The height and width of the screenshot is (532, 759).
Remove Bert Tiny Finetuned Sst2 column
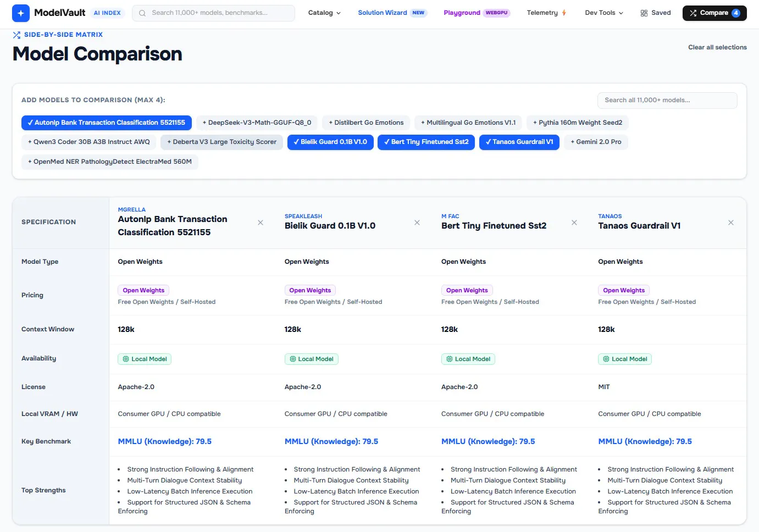(x=574, y=223)
